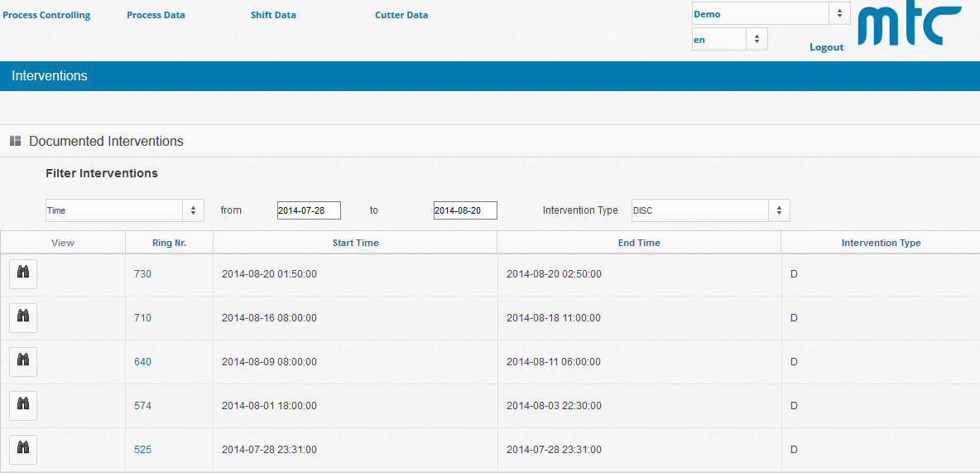
Task: Open ring number 574 link
Action: (x=142, y=406)
